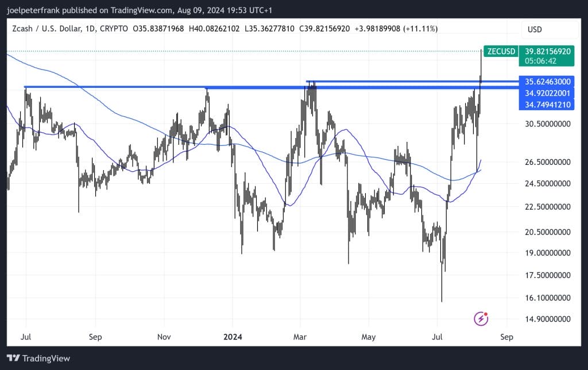Click the 16.10000000 price axis label

pyautogui.click(x=548, y=298)
